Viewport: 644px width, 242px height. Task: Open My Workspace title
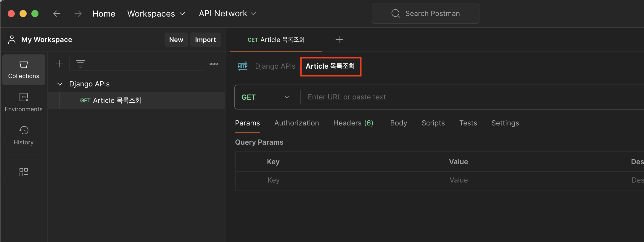[x=47, y=40]
